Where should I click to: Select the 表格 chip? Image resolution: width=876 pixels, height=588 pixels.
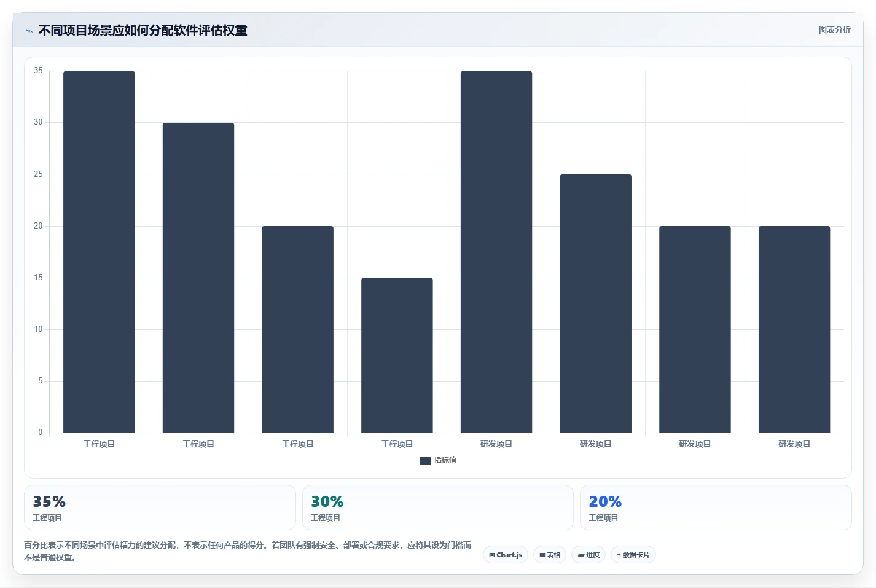point(550,555)
